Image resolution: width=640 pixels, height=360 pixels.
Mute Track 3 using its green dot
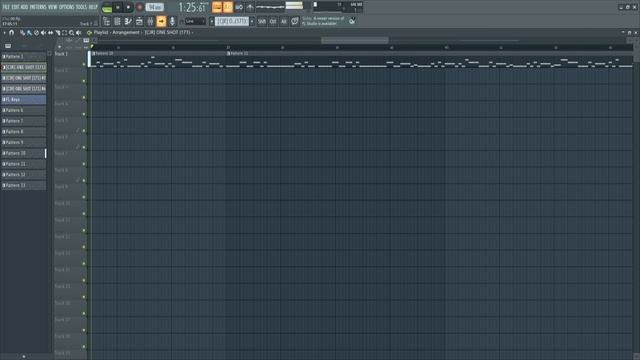(x=84, y=98)
